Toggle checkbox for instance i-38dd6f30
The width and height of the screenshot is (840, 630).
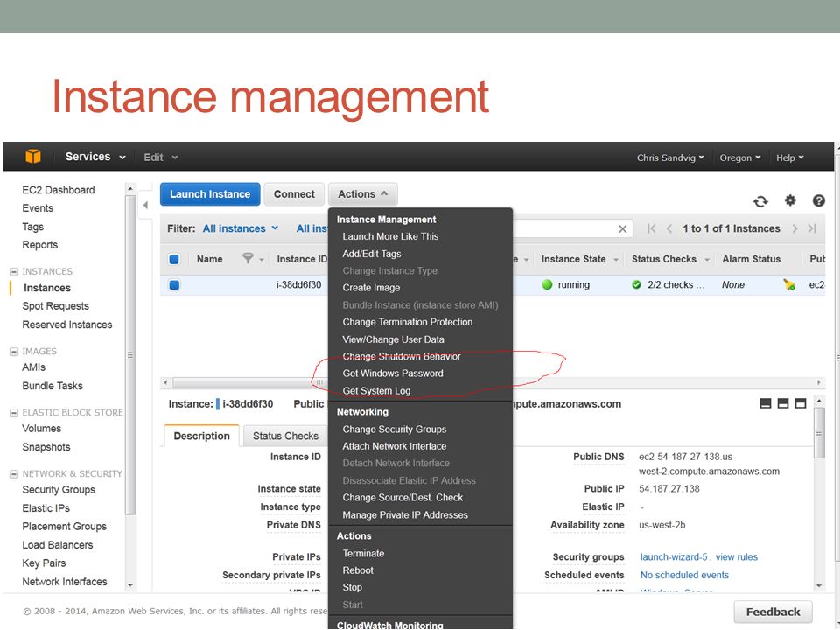point(174,284)
